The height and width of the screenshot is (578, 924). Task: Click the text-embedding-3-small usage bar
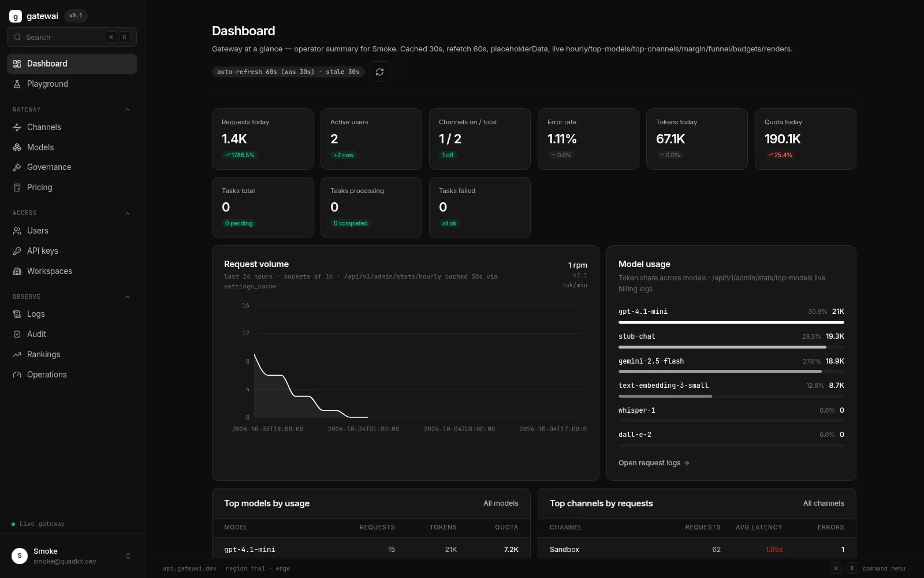tap(731, 396)
